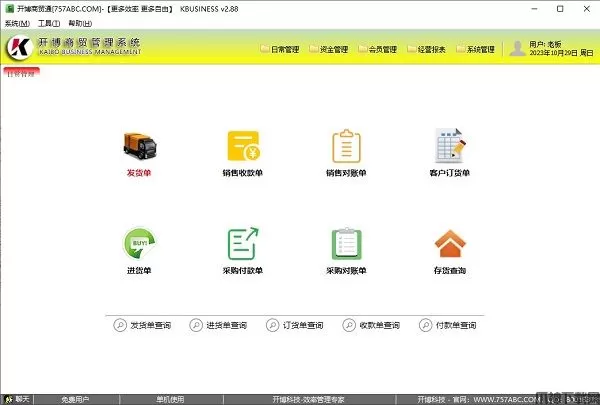Click the folder icon beside 资金管理

pos(314,49)
